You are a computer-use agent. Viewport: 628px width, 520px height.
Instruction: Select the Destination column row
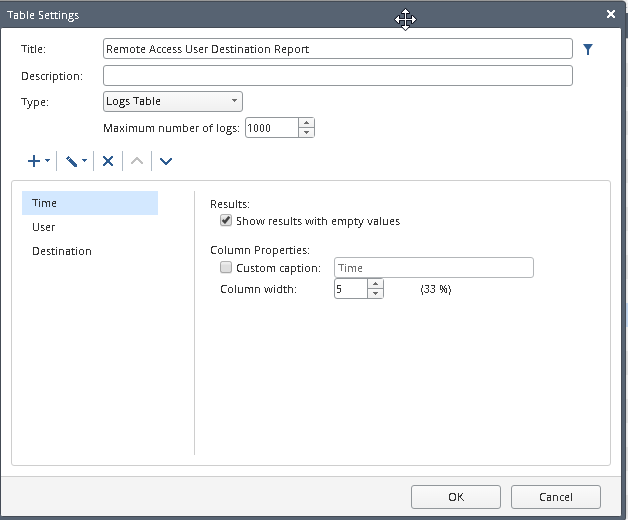90,251
